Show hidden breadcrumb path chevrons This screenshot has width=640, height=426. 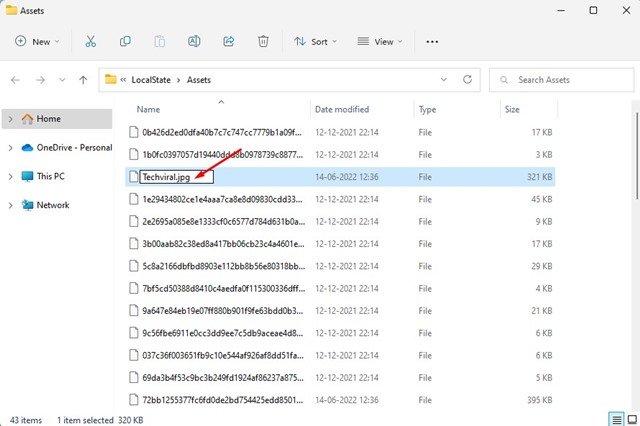click(x=123, y=80)
